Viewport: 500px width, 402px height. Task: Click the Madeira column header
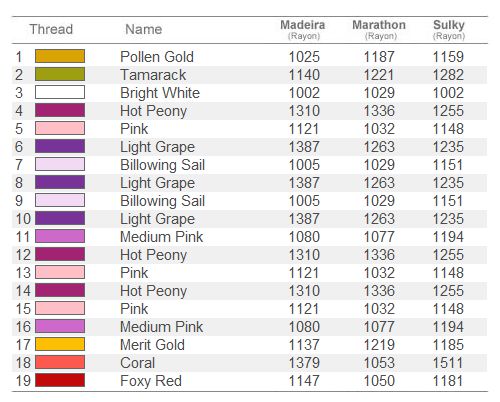(x=303, y=29)
